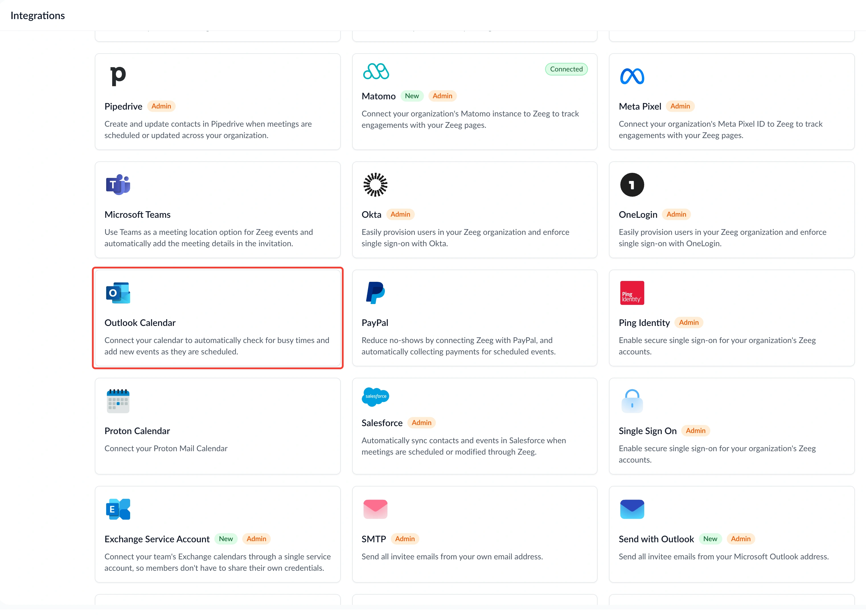Click the Teams meeting location description
866x616 pixels.
coord(209,237)
